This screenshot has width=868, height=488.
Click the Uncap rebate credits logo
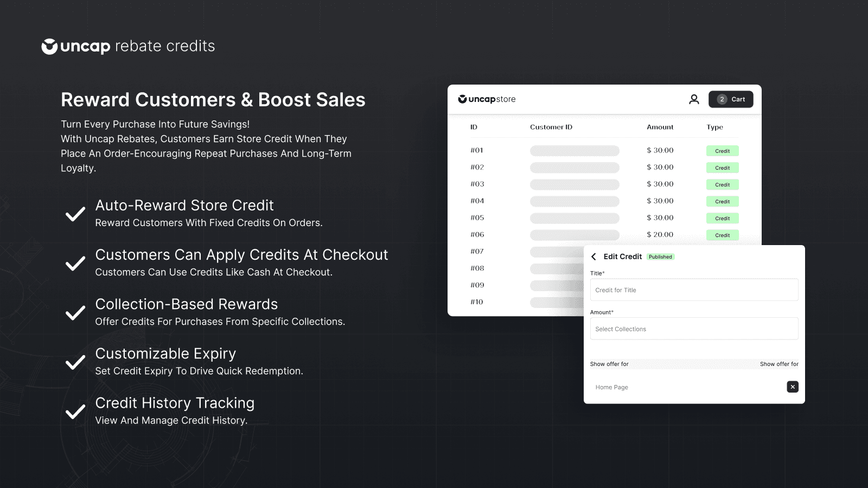128,47
